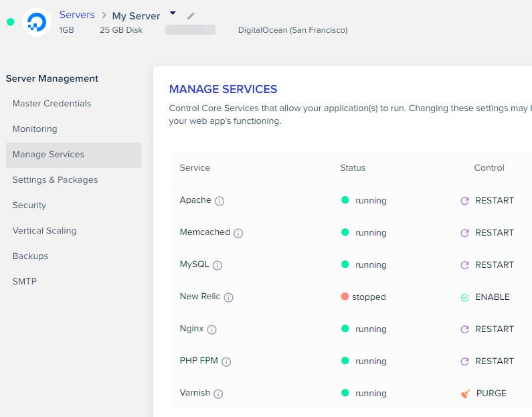Expand the My Server dropdown arrow
The width and height of the screenshot is (532, 417).
[x=173, y=13]
